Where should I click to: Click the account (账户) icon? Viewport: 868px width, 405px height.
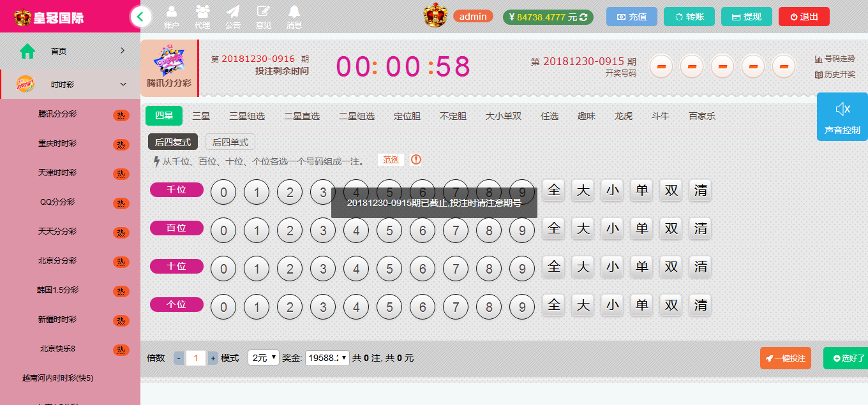171,12
